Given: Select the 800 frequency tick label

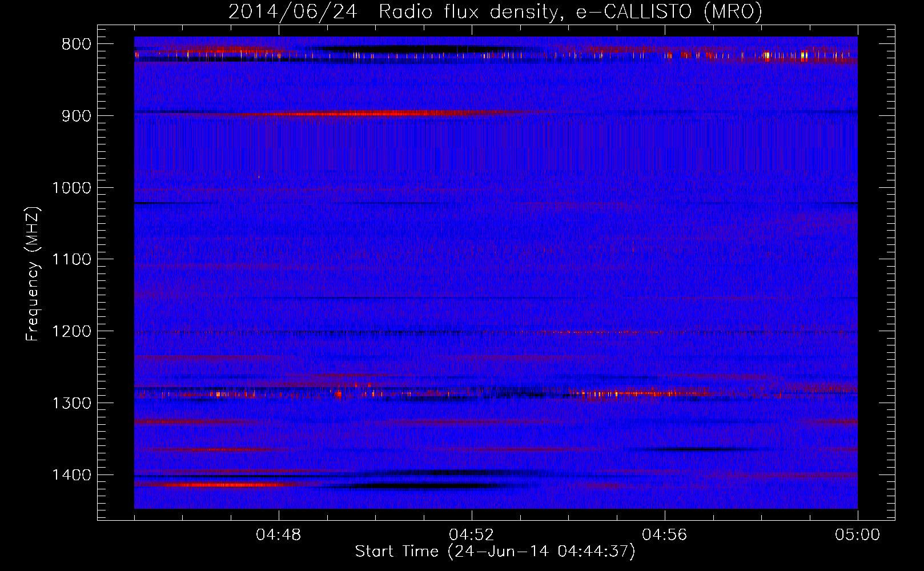Looking at the screenshot, I should point(76,45).
